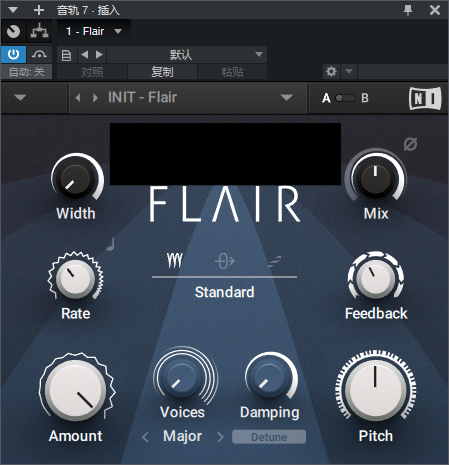Toggle the Detune button

tap(269, 437)
